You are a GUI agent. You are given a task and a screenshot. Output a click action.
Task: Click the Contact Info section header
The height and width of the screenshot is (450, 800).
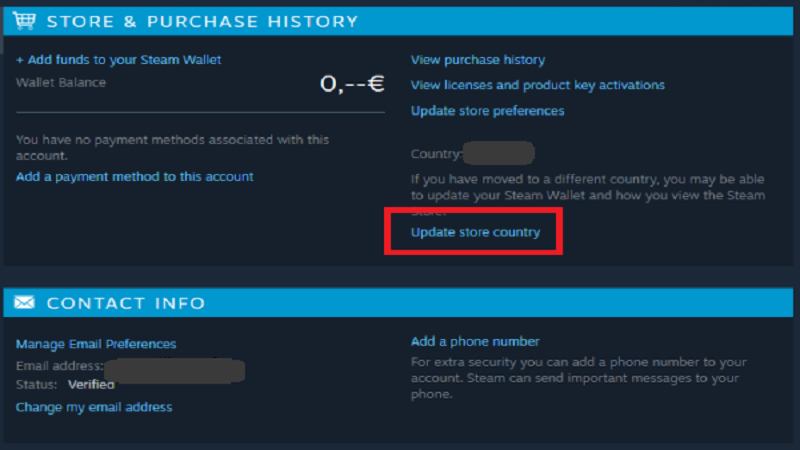pyautogui.click(x=126, y=302)
